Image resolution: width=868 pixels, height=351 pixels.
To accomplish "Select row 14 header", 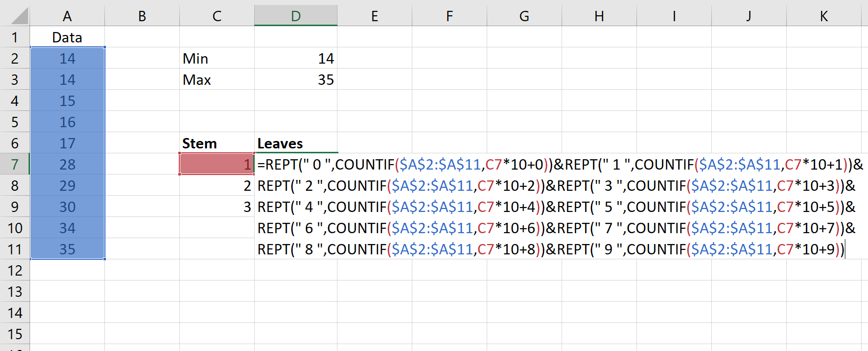I will click(x=15, y=313).
